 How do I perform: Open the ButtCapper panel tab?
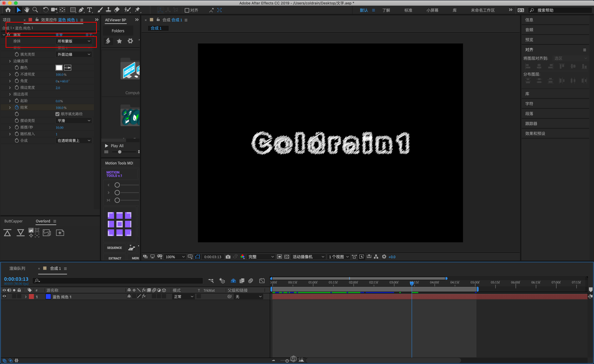tap(14, 221)
